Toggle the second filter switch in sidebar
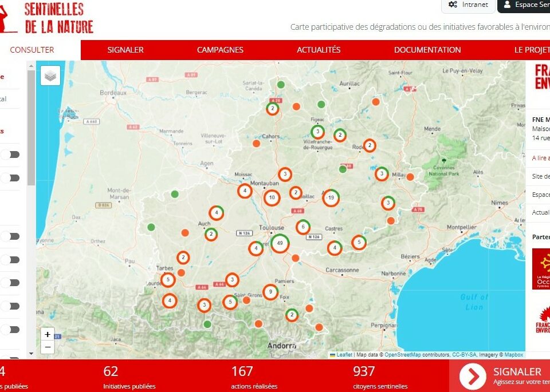Viewport: 550px width, 392px height. tap(10, 178)
